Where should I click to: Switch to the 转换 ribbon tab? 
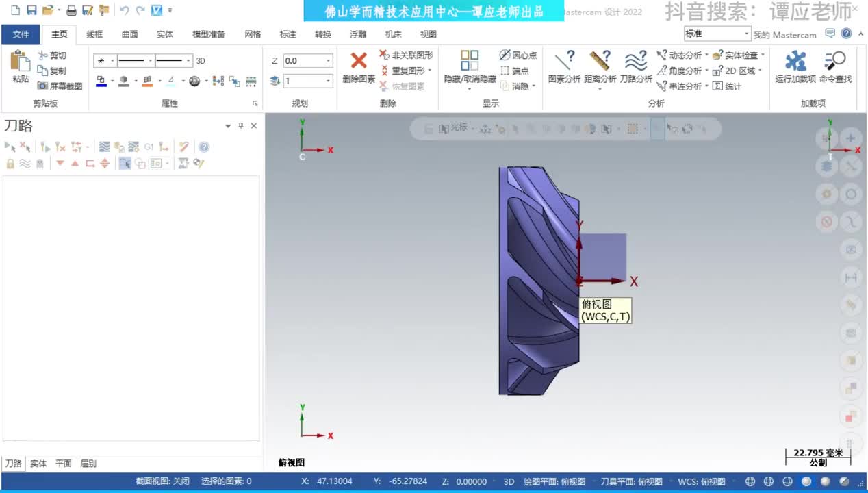[323, 34]
